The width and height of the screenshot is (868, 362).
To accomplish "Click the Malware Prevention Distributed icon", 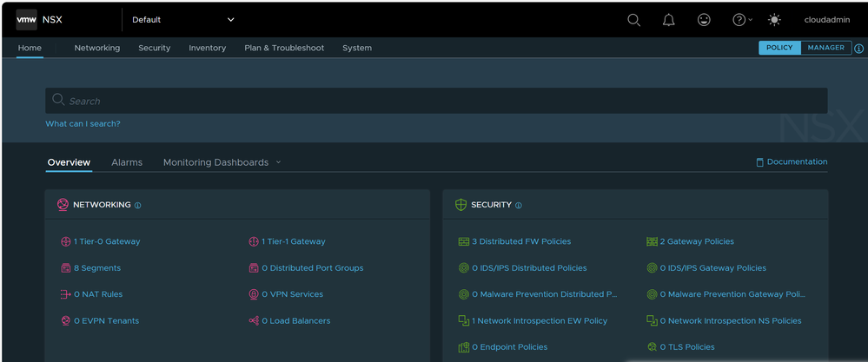I will tap(463, 294).
